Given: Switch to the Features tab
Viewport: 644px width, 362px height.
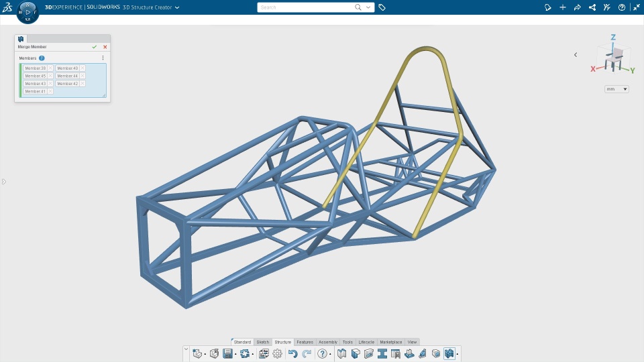Looking at the screenshot, I should 305,342.
